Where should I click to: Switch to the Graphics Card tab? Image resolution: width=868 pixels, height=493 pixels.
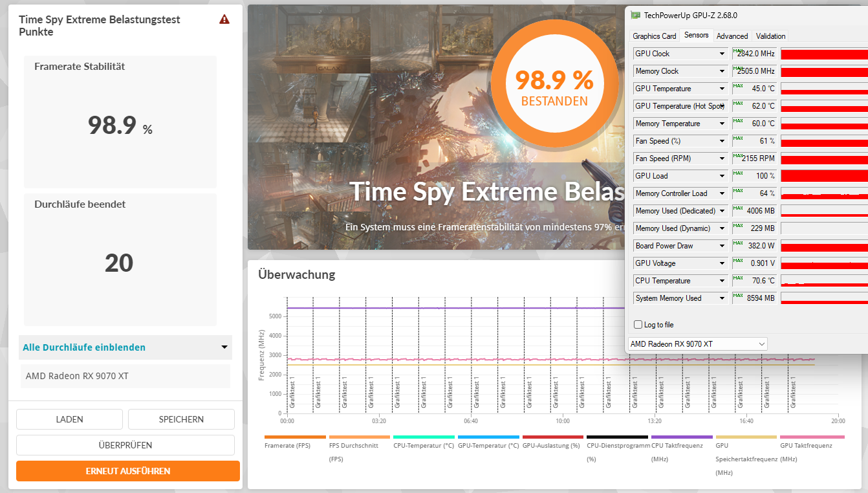[x=655, y=36]
